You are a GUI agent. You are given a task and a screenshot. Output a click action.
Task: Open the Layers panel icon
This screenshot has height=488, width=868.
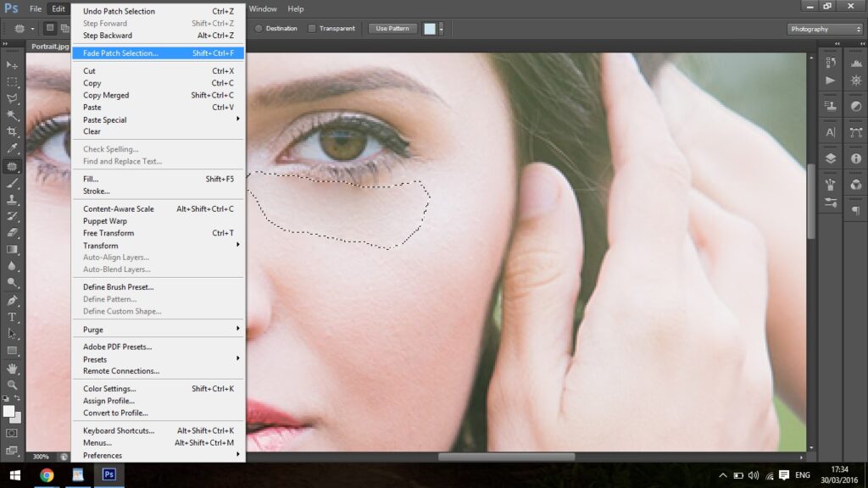(x=830, y=158)
